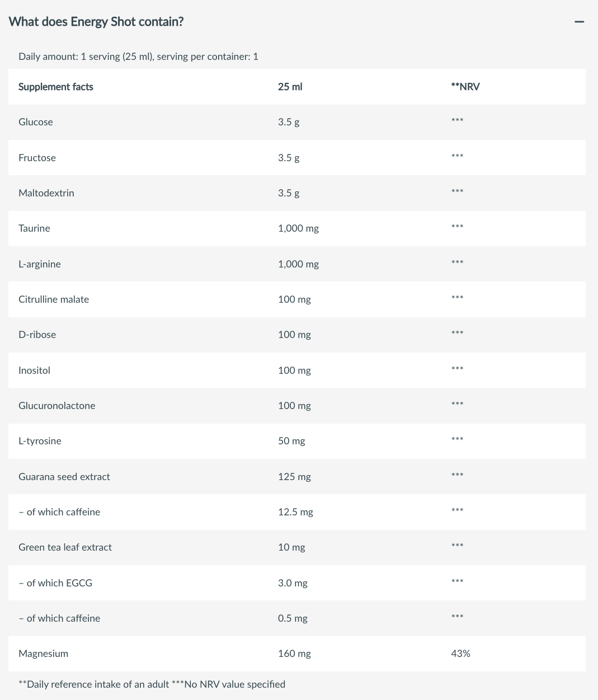Click the Fructose ingredient name
This screenshot has width=598, height=700.
point(37,158)
